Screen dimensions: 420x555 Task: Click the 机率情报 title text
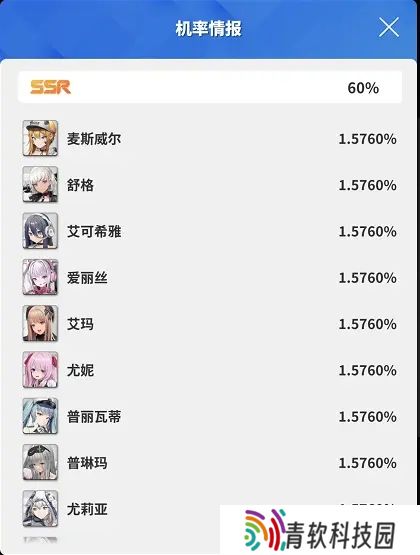(x=208, y=28)
